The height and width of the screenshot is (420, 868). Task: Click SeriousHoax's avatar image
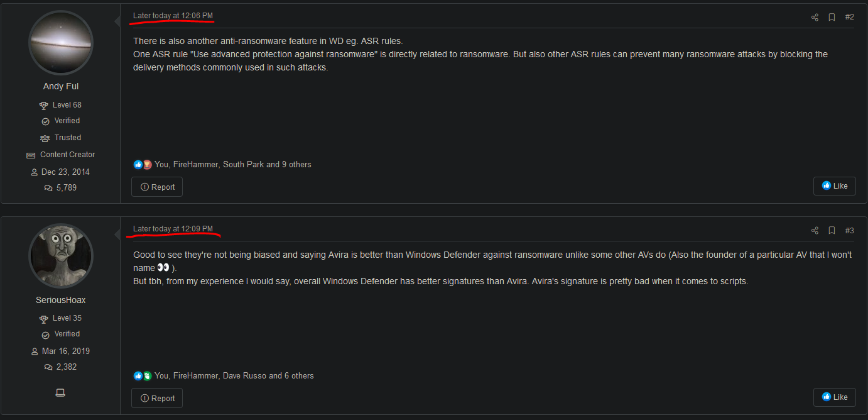pos(61,256)
